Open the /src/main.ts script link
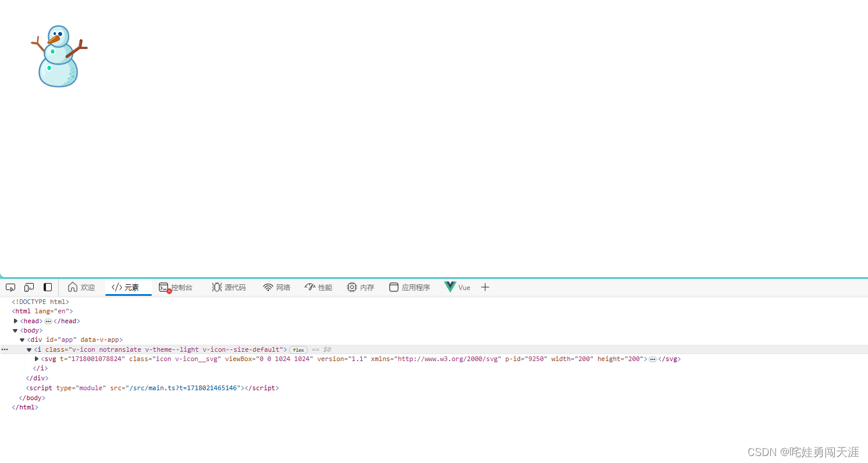Viewport: 868px width, 463px height. [183, 388]
